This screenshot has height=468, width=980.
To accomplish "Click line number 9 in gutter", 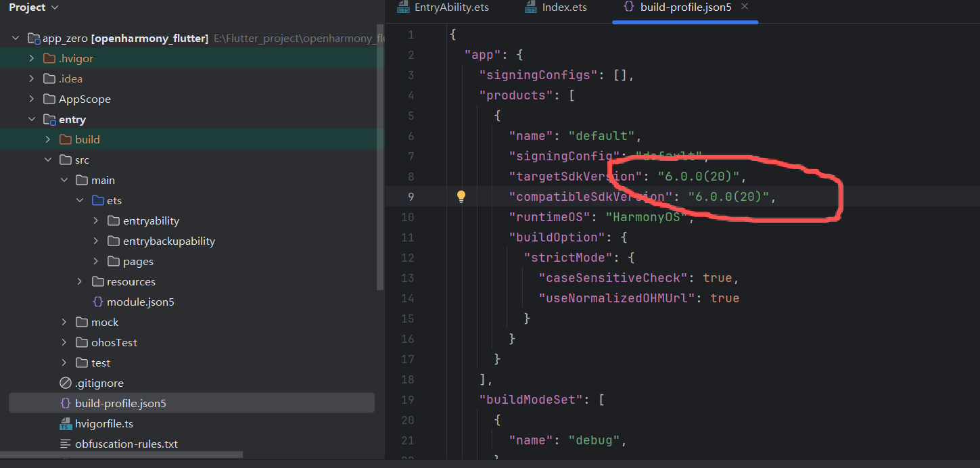I will [411, 197].
